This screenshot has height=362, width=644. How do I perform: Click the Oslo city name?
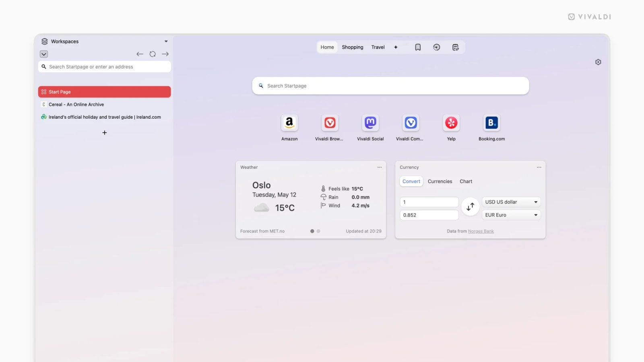pyautogui.click(x=262, y=185)
